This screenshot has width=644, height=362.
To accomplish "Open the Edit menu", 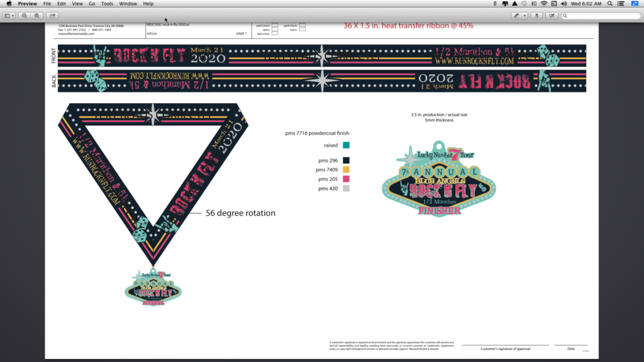I will coord(62,4).
